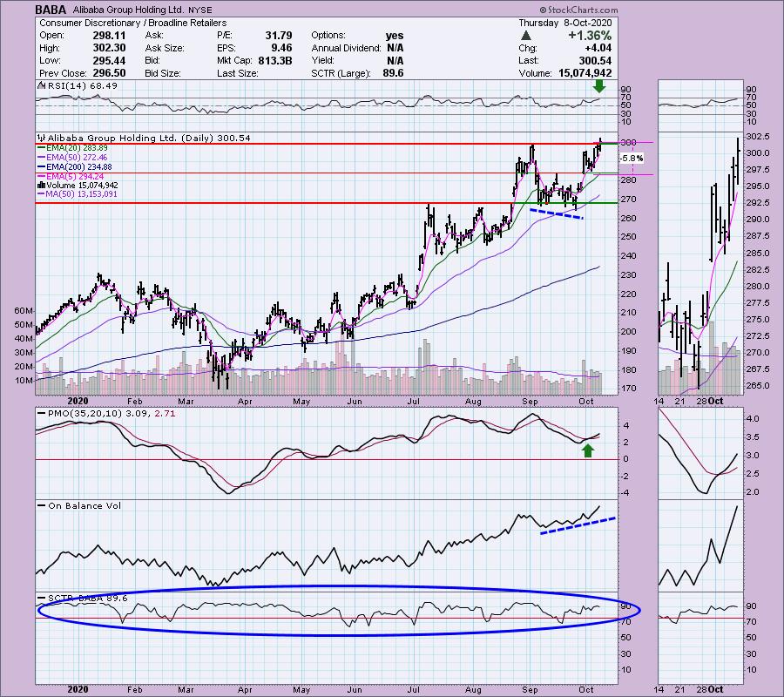Click the Yield N/A value
The image size is (784, 697).
click(x=395, y=60)
